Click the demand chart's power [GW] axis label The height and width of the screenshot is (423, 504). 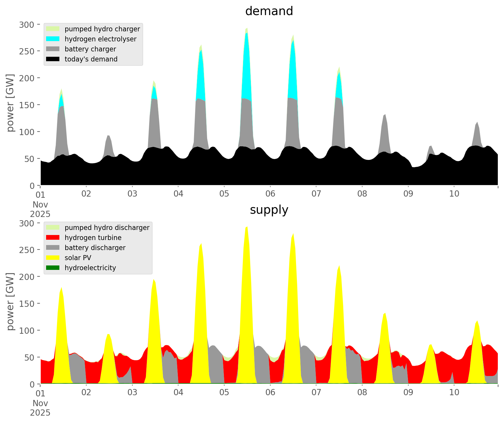click(x=10, y=103)
